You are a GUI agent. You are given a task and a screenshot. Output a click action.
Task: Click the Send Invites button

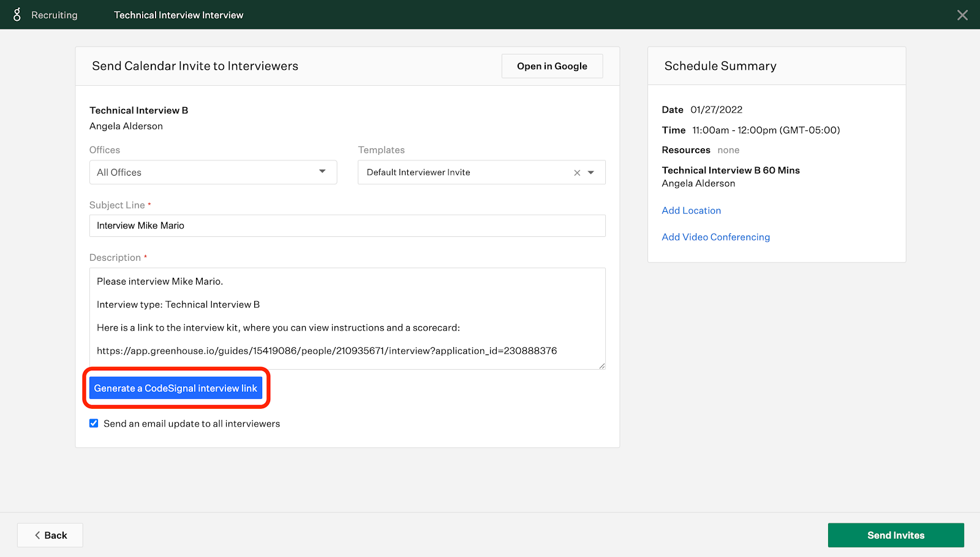896,535
